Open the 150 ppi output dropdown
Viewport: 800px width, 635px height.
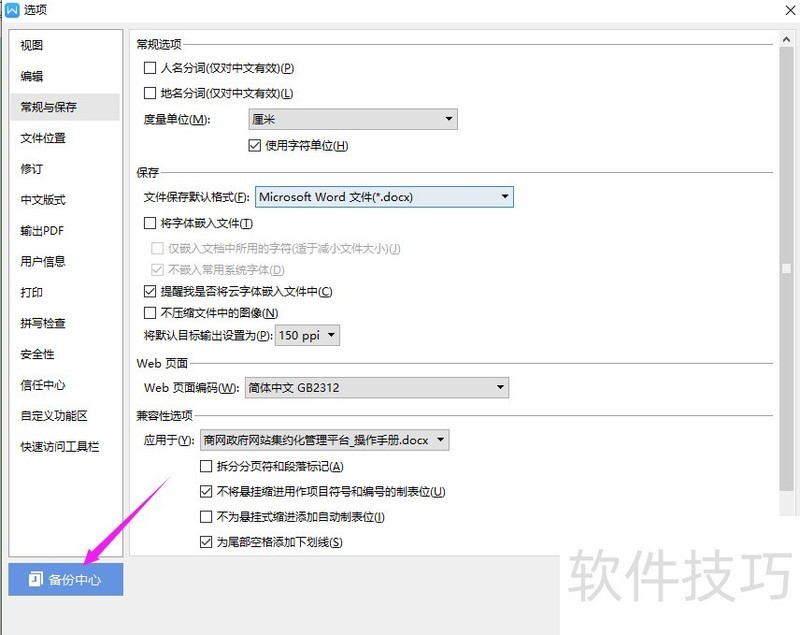coord(307,335)
